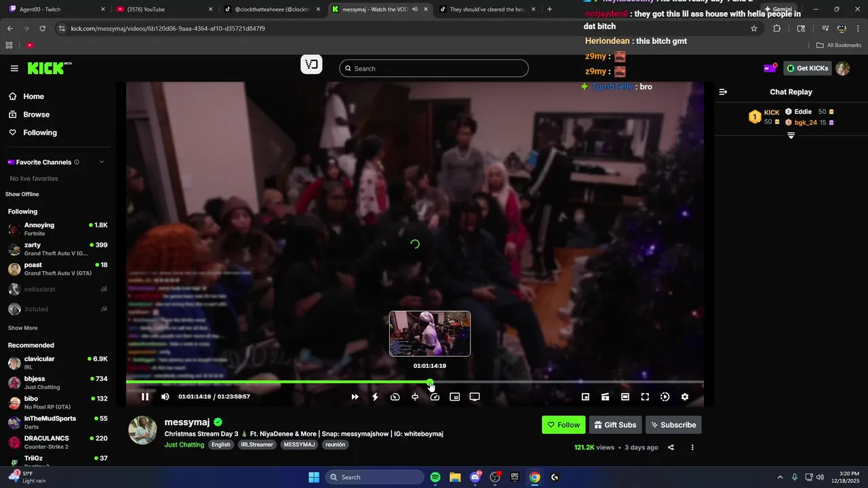Open the zarty channel in Following
868x488 pixels.
click(58, 249)
